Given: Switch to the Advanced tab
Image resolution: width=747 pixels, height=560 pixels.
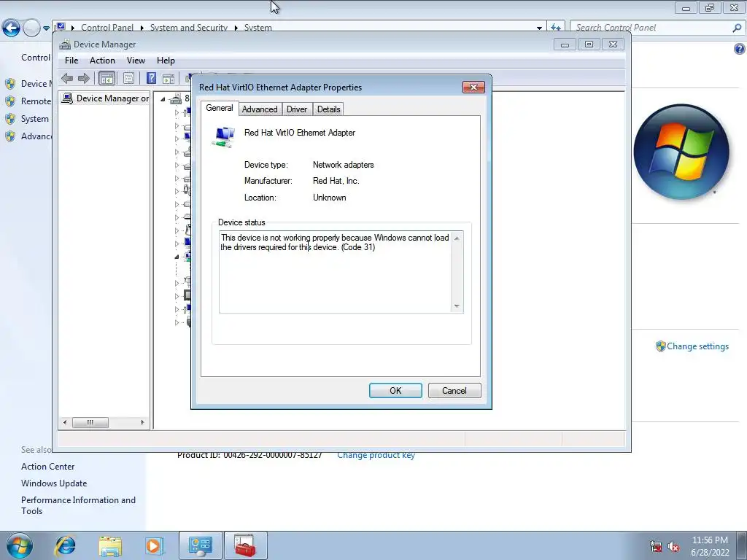Looking at the screenshot, I should [x=260, y=109].
